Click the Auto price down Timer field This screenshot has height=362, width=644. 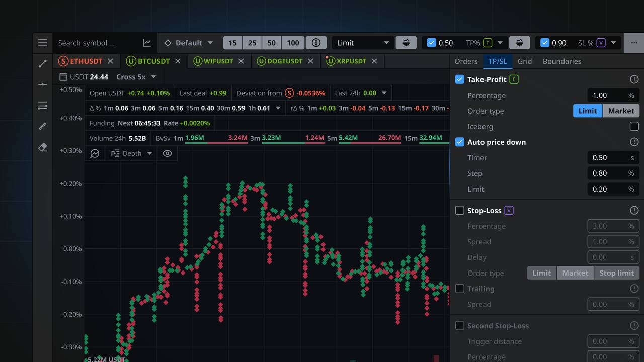(613, 158)
